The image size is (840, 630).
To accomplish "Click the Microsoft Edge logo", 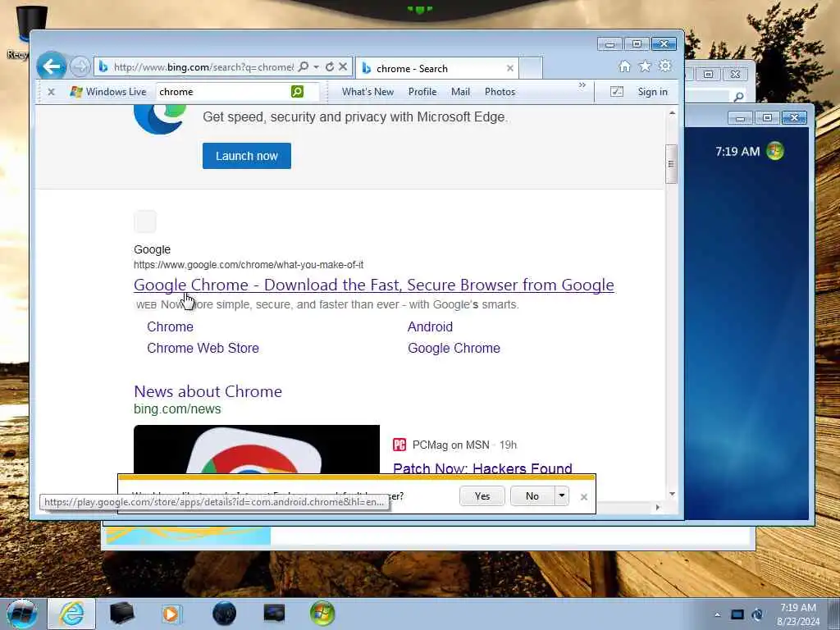I will 161,120.
